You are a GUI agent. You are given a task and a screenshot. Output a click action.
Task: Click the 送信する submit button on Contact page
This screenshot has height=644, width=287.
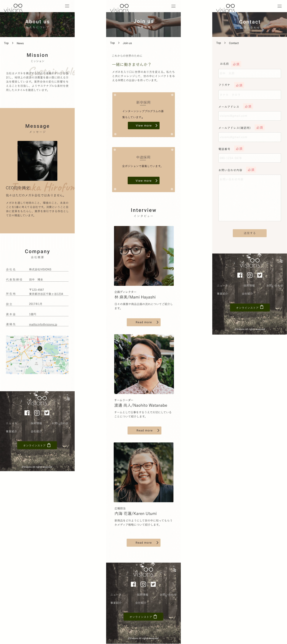[x=250, y=233]
